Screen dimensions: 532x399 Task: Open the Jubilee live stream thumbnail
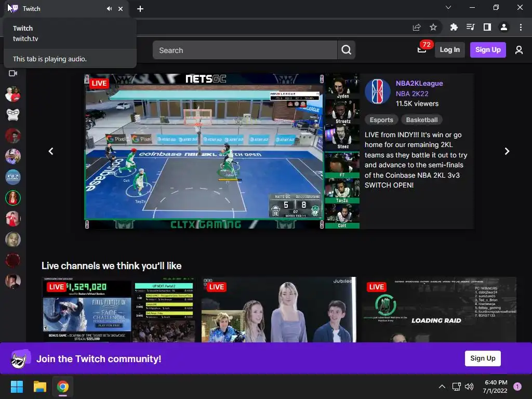279,310
